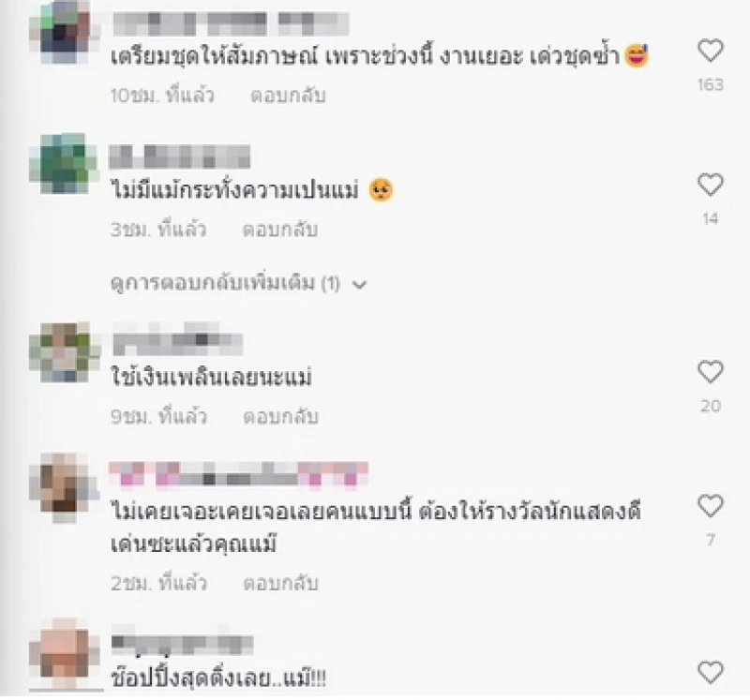Like the comment with 14 likes
The height and width of the screenshot is (700, 750).
tap(711, 185)
